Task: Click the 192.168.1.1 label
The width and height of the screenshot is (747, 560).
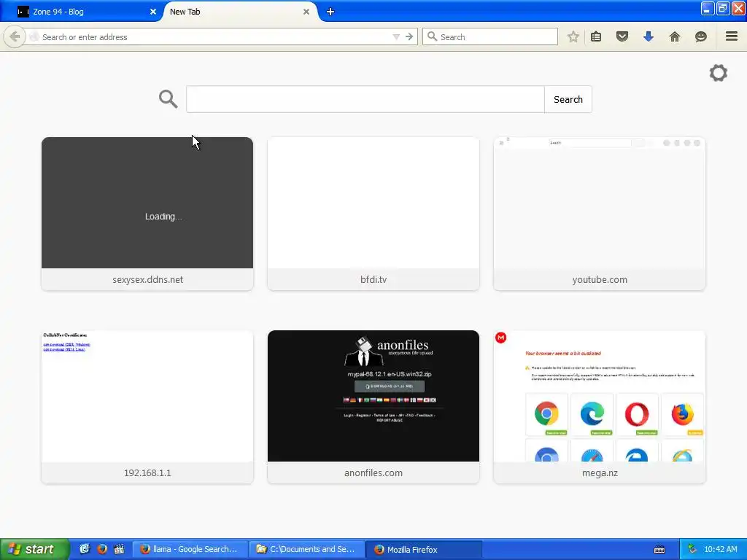Action: (147, 472)
